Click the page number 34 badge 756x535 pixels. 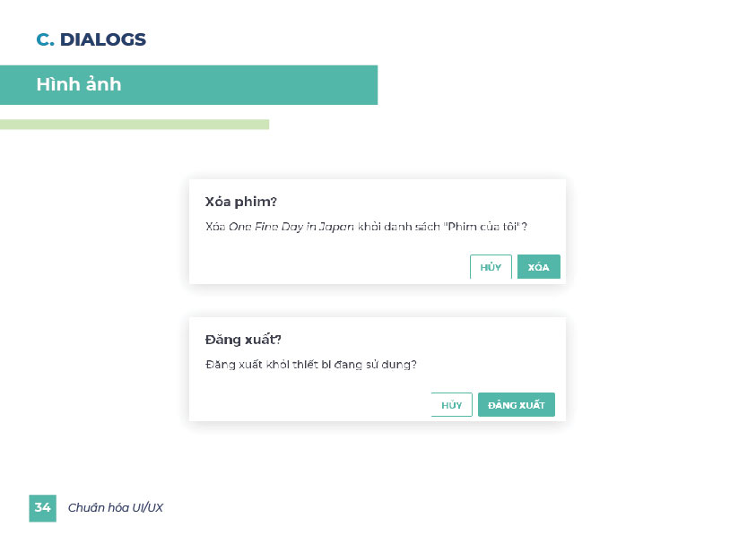click(42, 507)
